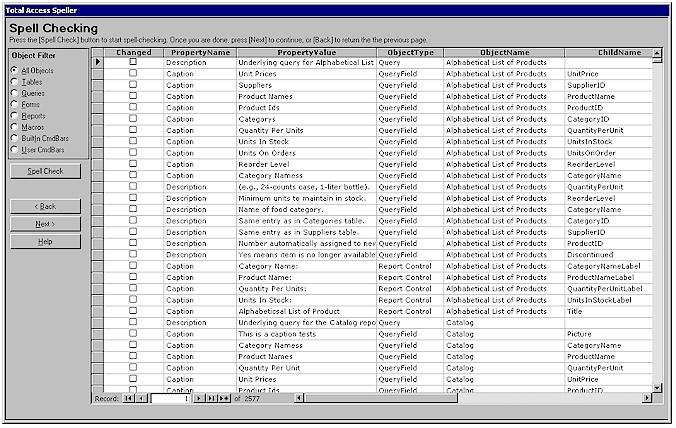Open Help with the Help button
This screenshot has width=676, height=428.
(x=45, y=242)
